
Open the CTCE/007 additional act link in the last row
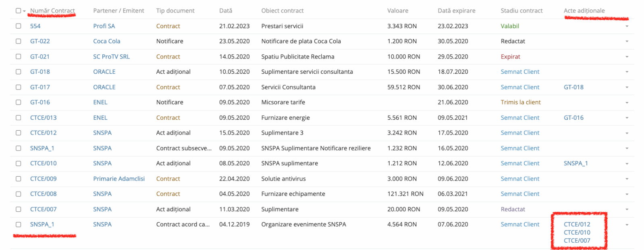(577, 240)
